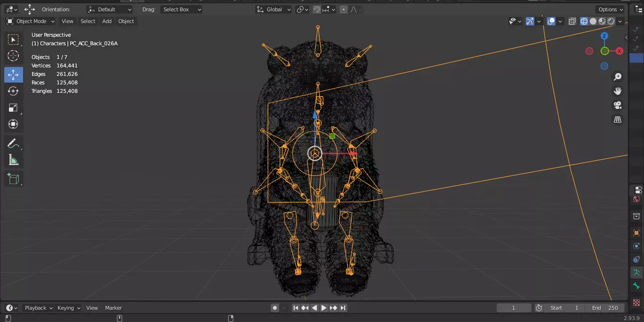644x322 pixels.
Task: Open World properties tab icon
Action: click(636, 199)
